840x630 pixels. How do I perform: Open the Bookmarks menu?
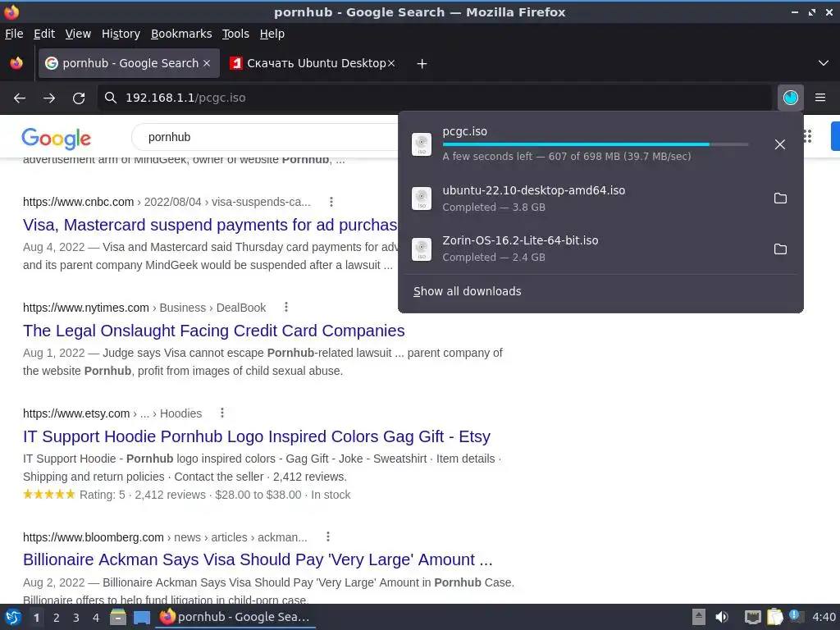(181, 34)
